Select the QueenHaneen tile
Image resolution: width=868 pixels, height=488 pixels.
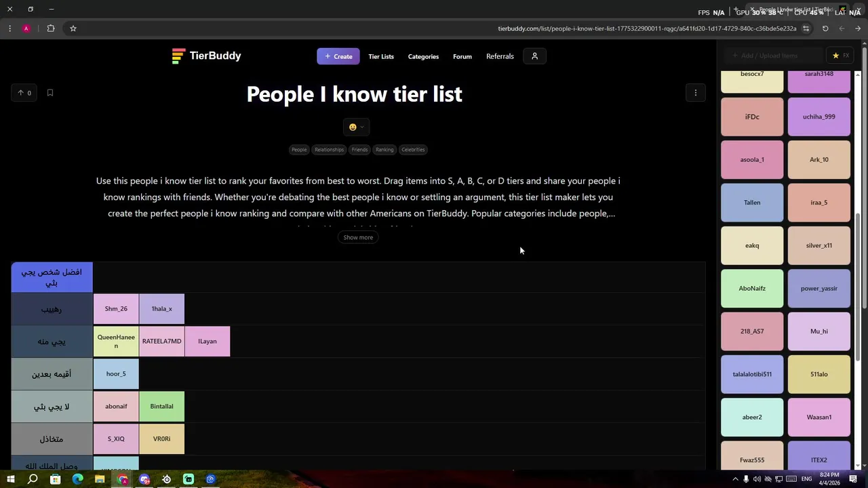[x=116, y=341]
